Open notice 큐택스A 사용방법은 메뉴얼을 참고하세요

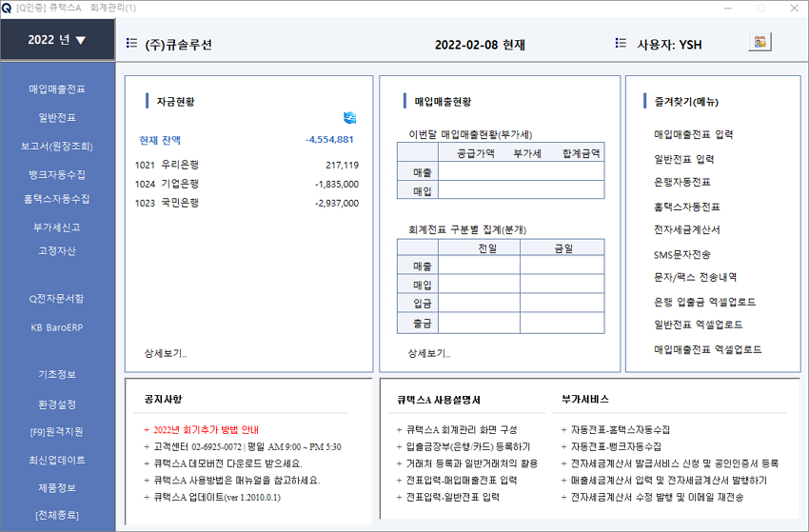tap(236, 481)
